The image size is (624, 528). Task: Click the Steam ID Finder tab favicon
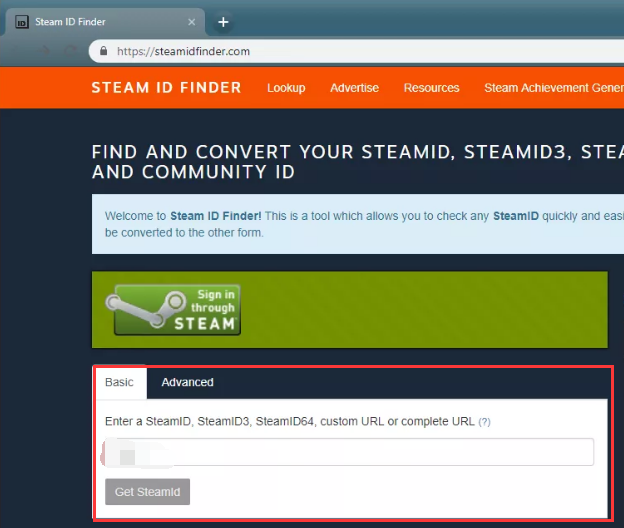[22, 22]
